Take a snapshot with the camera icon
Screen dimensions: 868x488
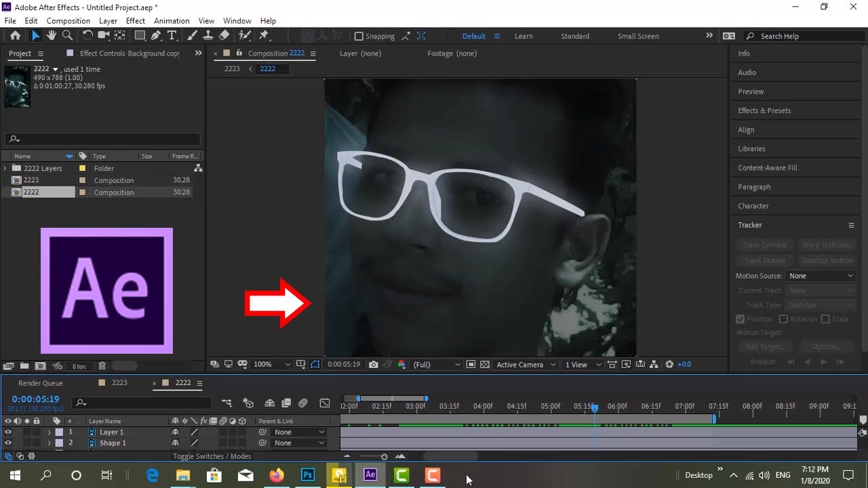(373, 365)
